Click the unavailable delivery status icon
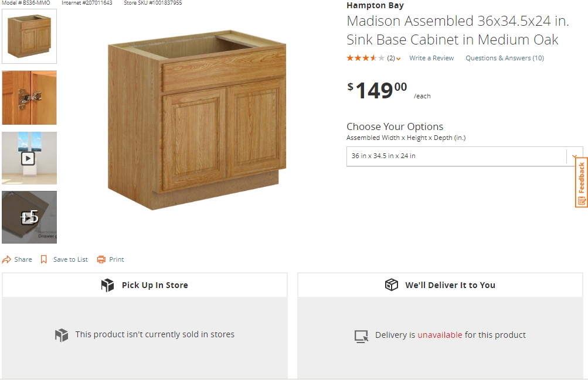The width and height of the screenshot is (588, 380). tap(361, 336)
